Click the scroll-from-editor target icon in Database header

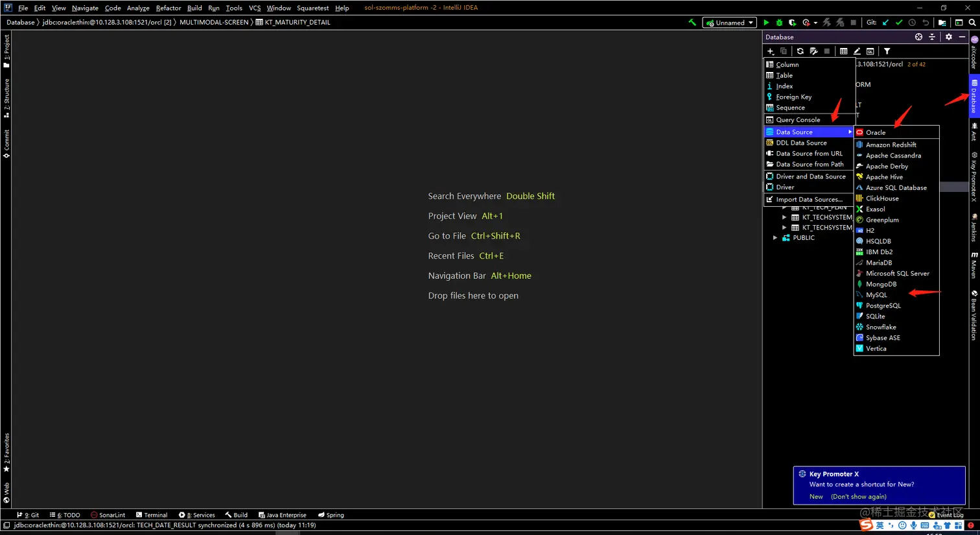(x=918, y=37)
